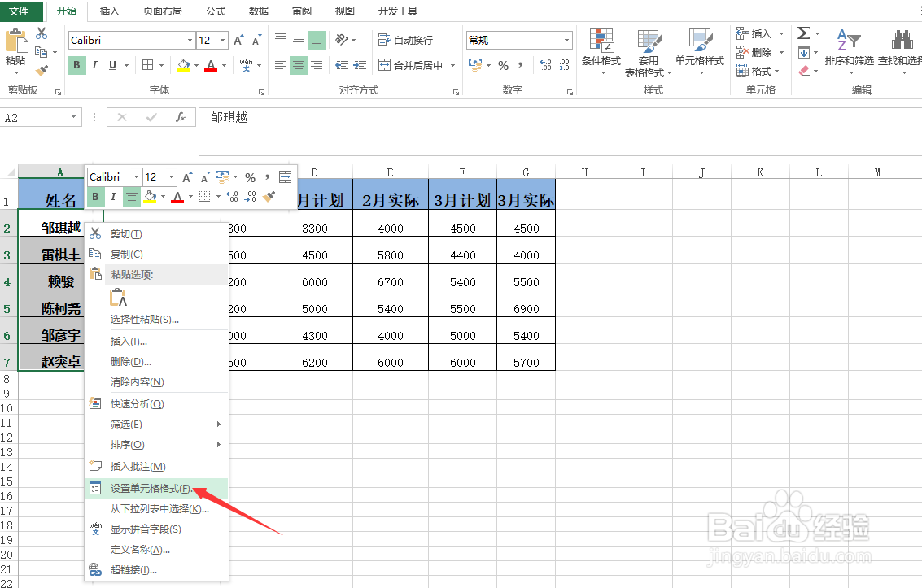Choose 设置单元格格式(F) from context menu
Image resolution: width=922 pixels, height=588 pixels.
coord(156,488)
